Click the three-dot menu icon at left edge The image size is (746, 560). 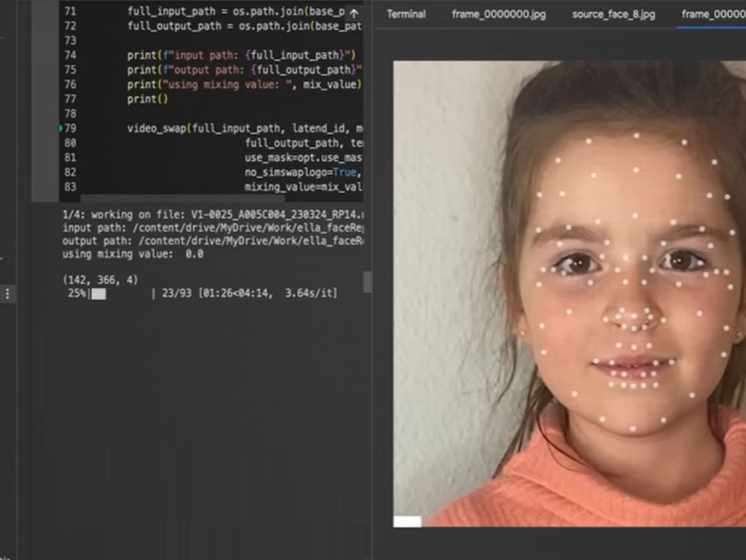click(x=7, y=294)
